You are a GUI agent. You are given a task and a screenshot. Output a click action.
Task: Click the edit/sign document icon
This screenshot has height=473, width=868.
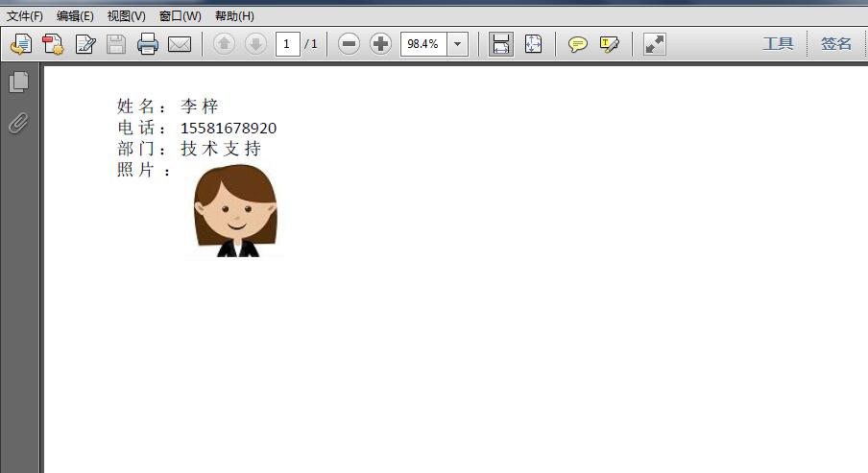85,44
